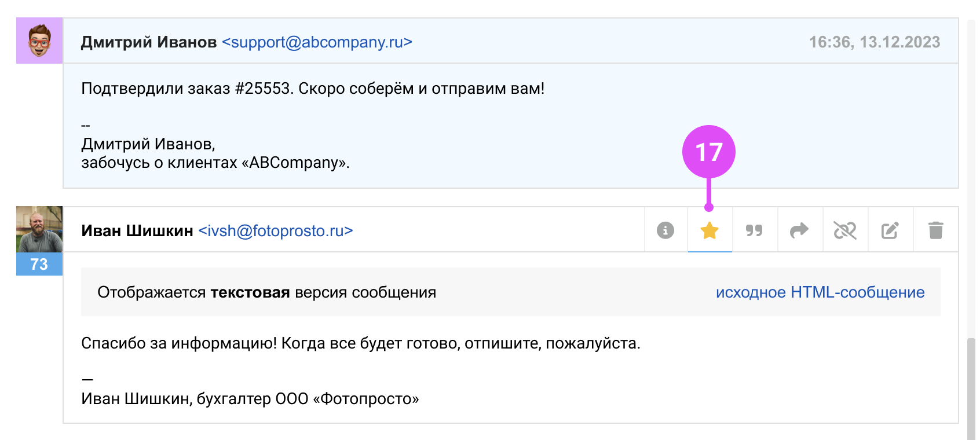
Task: Open the edit pencil icon
Action: coord(890,230)
